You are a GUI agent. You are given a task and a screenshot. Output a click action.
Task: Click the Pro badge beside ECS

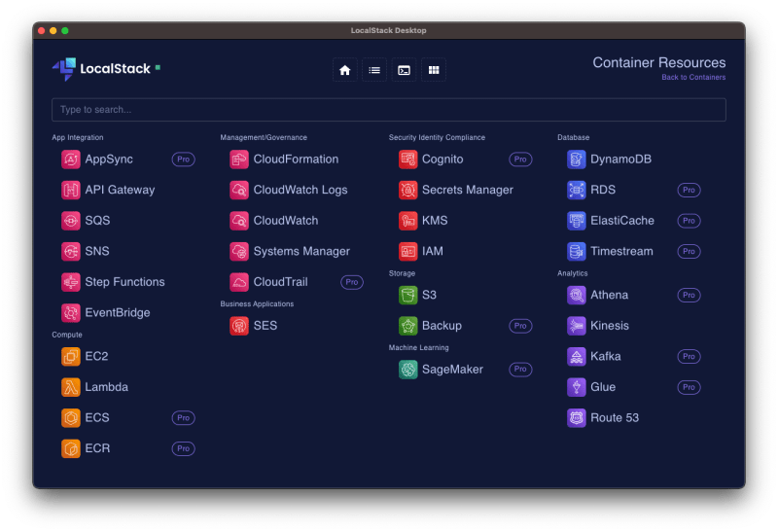coord(183,418)
